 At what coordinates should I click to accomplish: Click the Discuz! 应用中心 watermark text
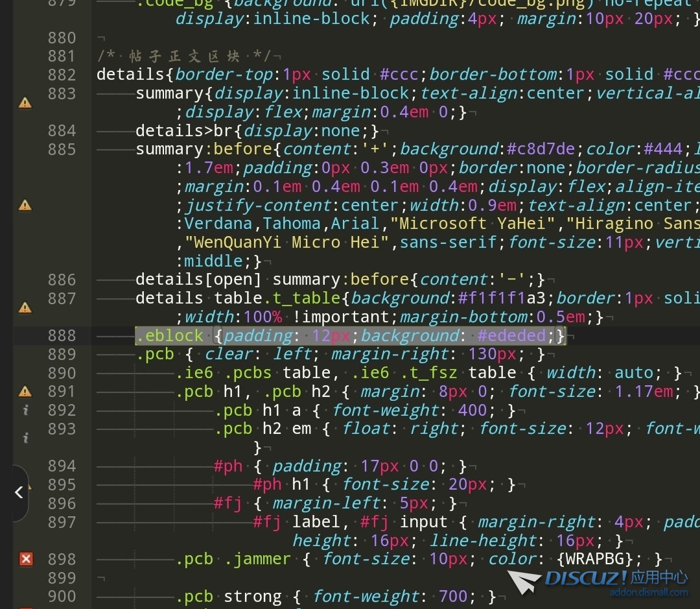tap(616, 577)
